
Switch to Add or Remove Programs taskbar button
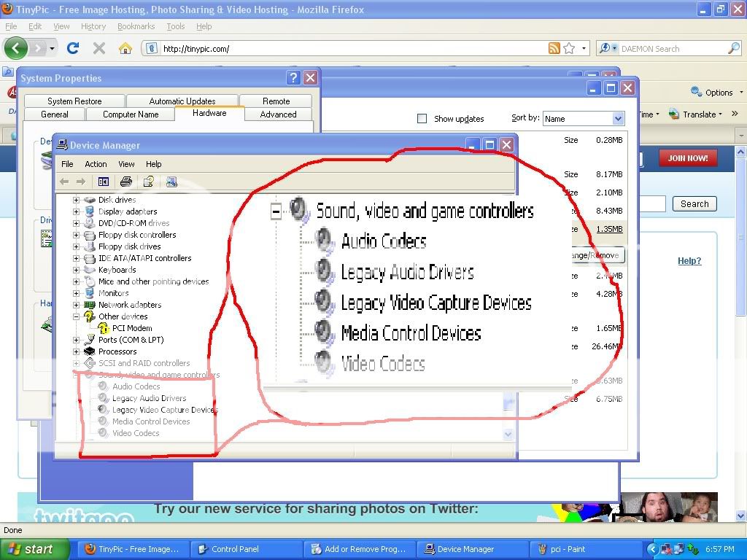click(360, 549)
